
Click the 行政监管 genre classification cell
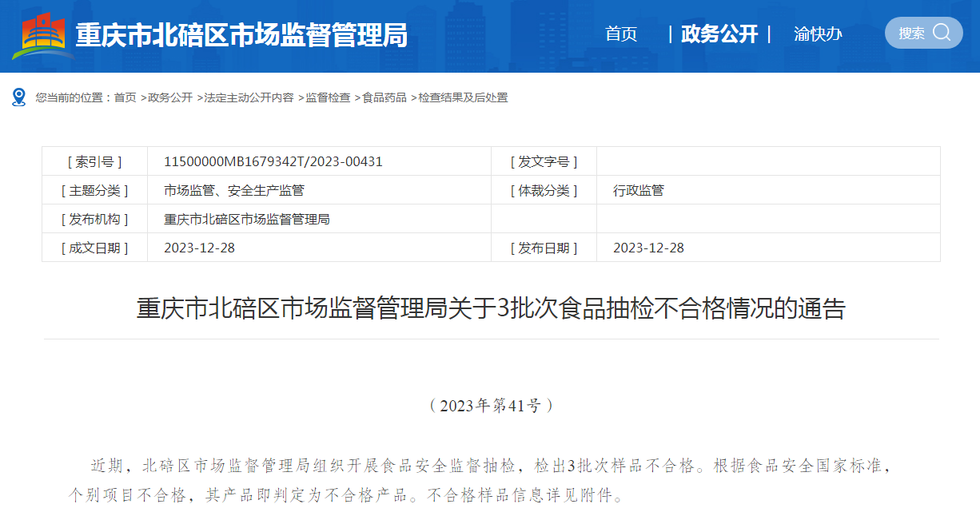click(x=638, y=190)
